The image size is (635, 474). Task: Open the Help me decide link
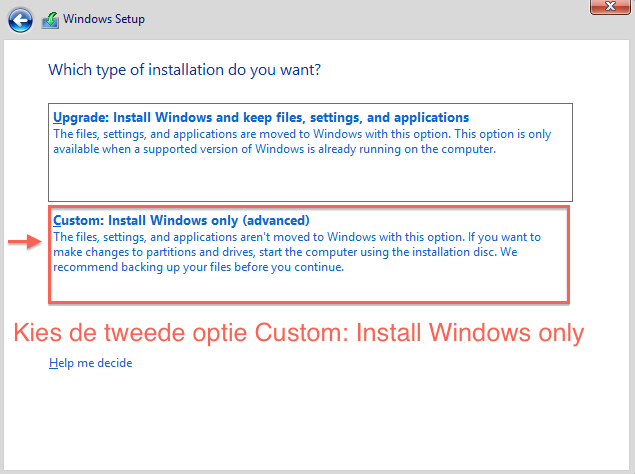pos(90,363)
